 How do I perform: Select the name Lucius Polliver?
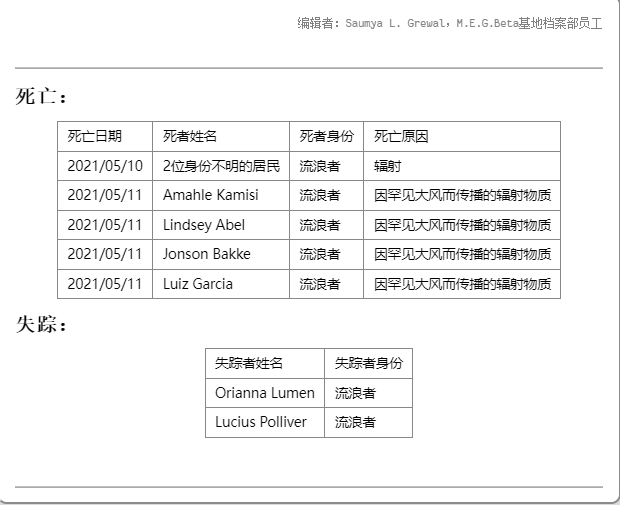[x=261, y=422]
